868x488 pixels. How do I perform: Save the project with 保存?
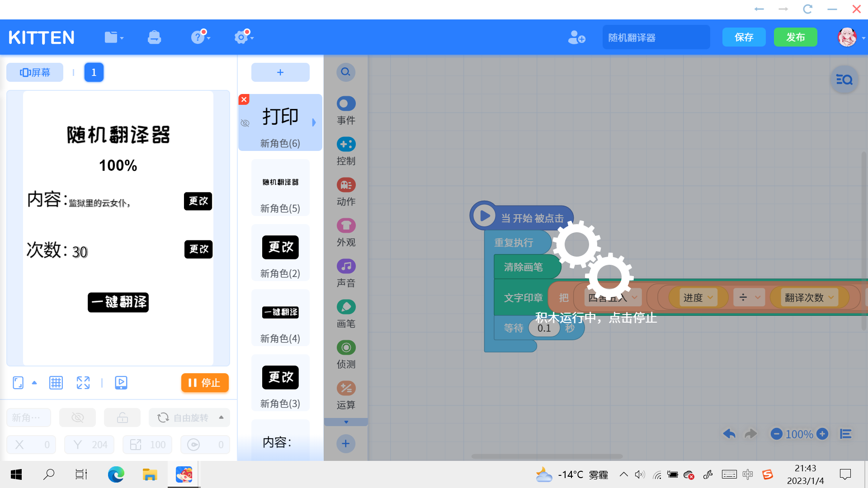click(744, 37)
